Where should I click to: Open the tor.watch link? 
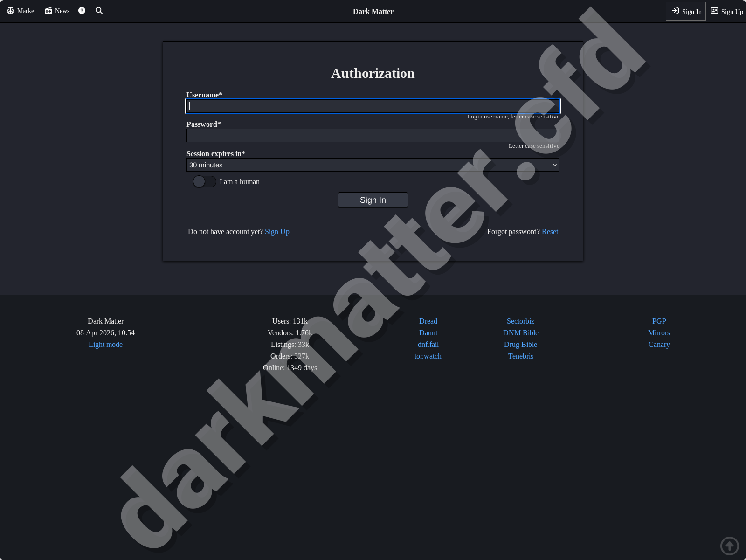tap(428, 356)
